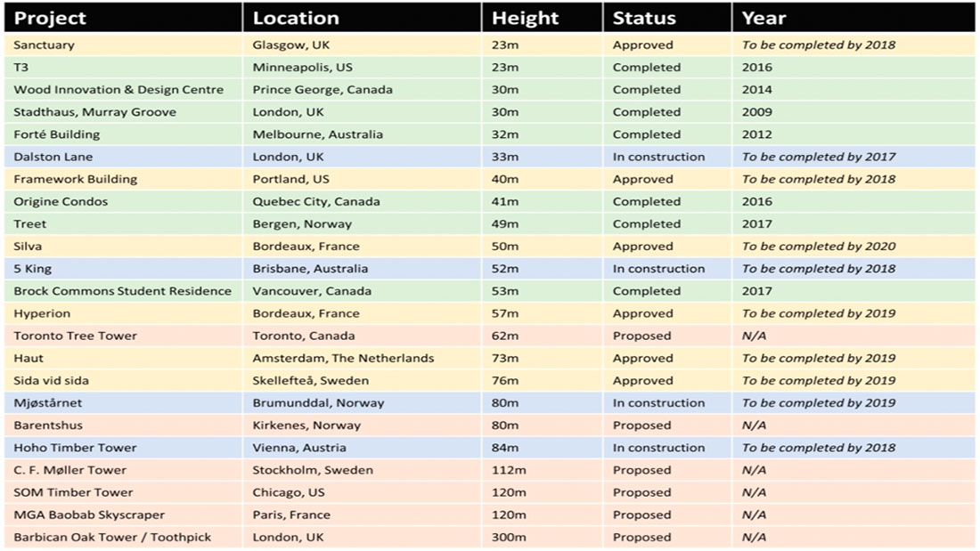Viewport: 980px width, 551px height.
Task: Click the Dalston Lane project cell
Action: [53, 157]
